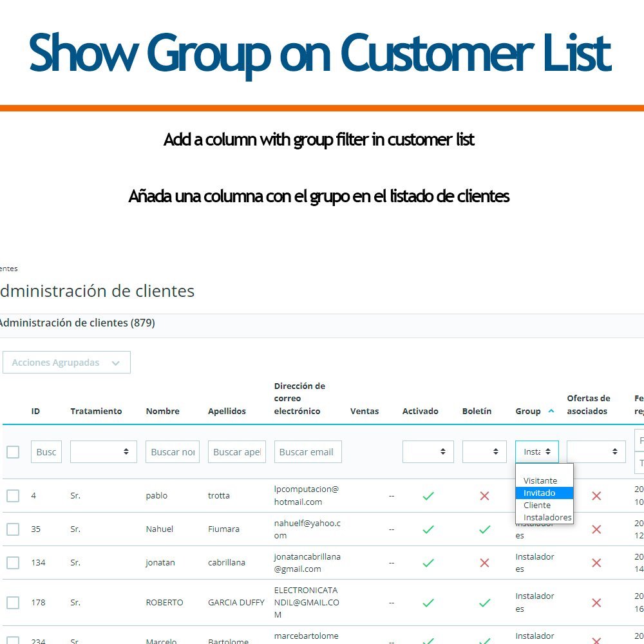Sort by the Nombre column header
Screen dimensions: 644x644
163,411
